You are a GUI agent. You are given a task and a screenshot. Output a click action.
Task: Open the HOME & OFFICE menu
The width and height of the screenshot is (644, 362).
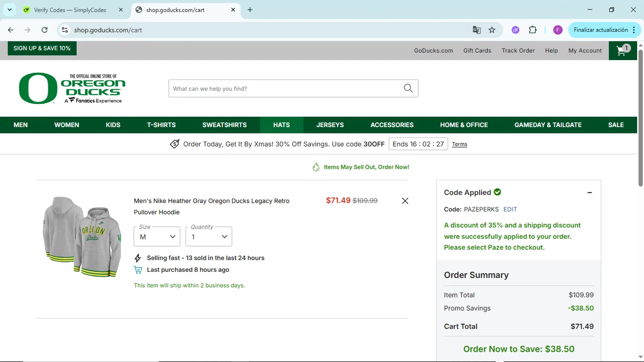(x=464, y=125)
